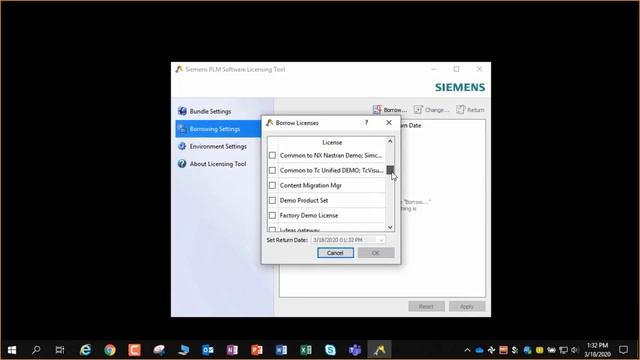Click the License column header
Image resolution: width=640 pixels, height=360 pixels.
332,142
